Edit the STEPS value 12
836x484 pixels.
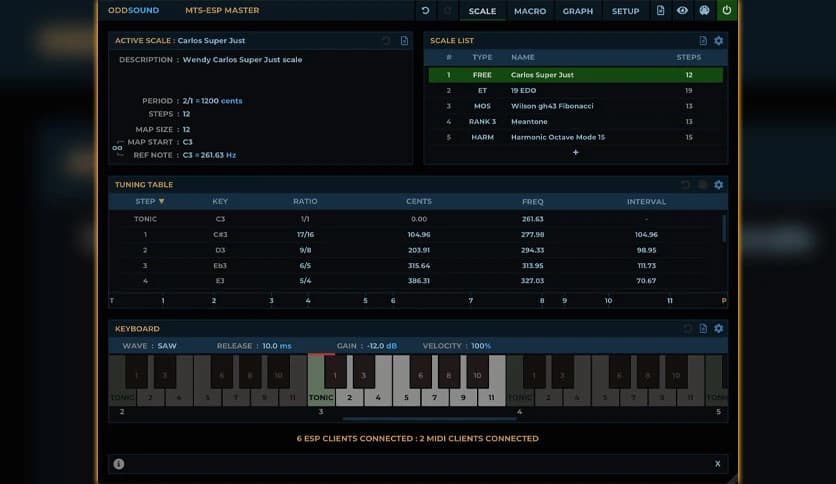(x=186, y=114)
